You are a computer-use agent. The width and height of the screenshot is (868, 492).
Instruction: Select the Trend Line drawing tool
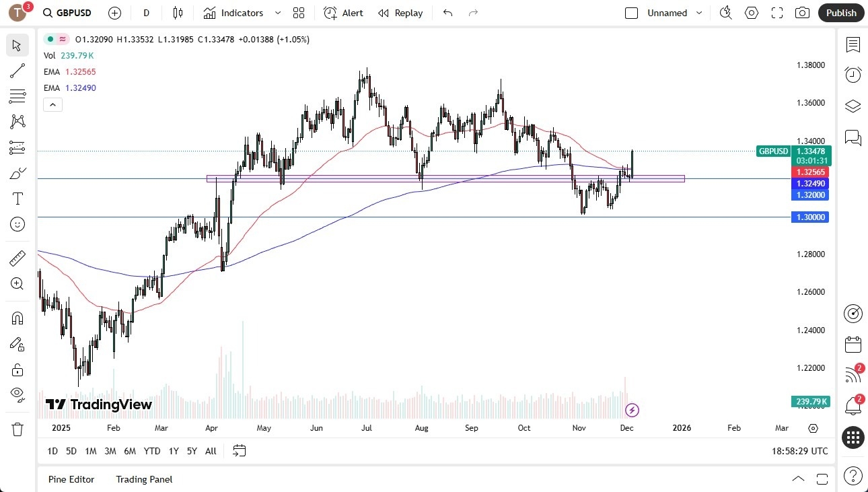point(17,71)
